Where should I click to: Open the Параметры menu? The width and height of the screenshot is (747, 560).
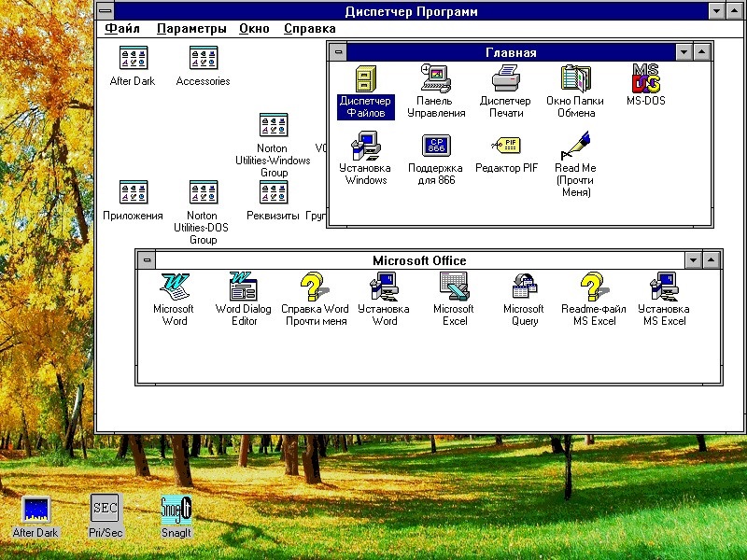191,29
